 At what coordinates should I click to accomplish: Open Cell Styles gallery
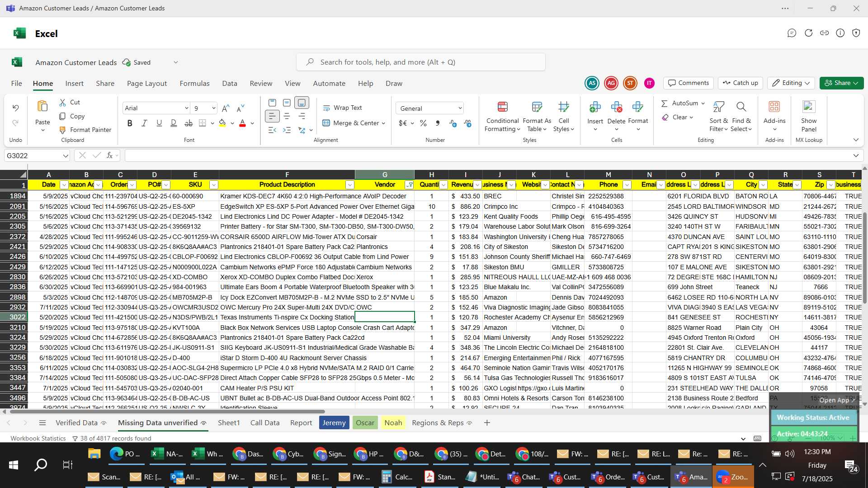[x=563, y=117]
